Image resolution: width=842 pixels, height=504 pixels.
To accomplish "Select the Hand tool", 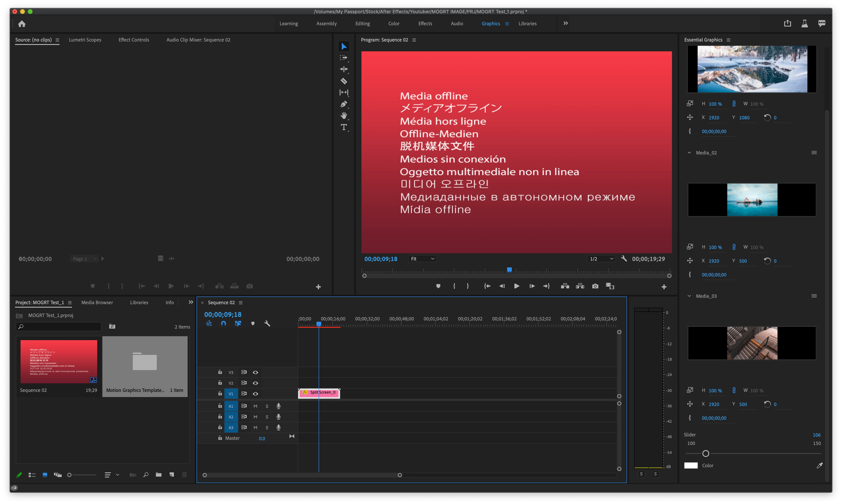I will [x=344, y=116].
